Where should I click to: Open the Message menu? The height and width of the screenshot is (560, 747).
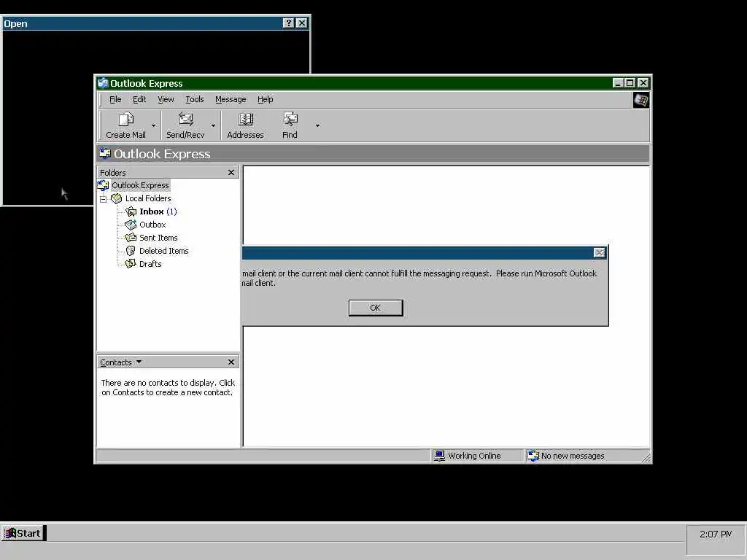click(x=231, y=99)
